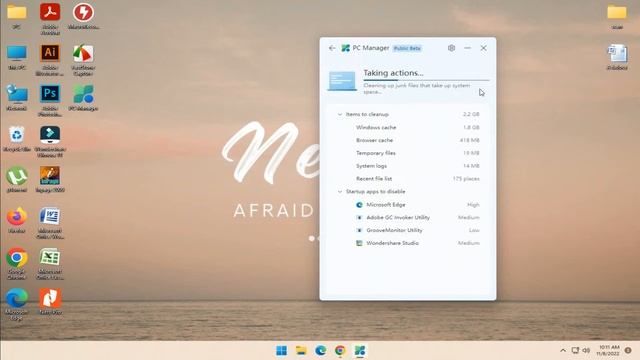Click the GrooveMonitor Utility label
This screenshot has width=640, height=360.
click(394, 230)
